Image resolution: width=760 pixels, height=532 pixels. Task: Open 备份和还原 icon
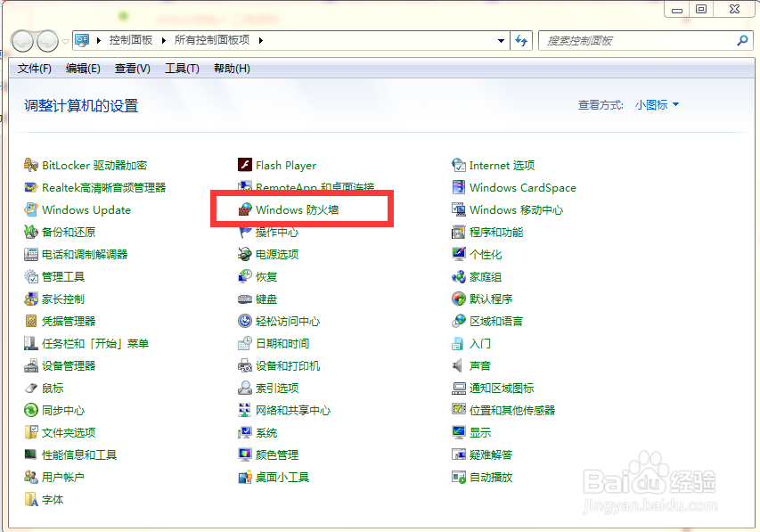coord(31,233)
